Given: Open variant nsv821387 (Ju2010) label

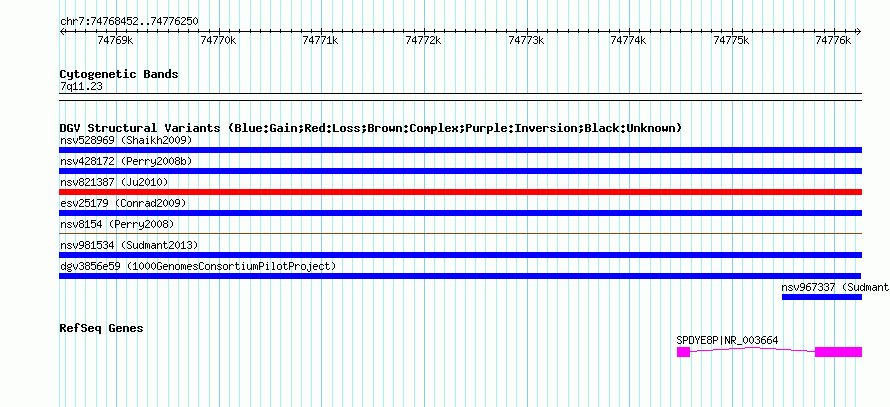Looking at the screenshot, I should pos(114,182).
